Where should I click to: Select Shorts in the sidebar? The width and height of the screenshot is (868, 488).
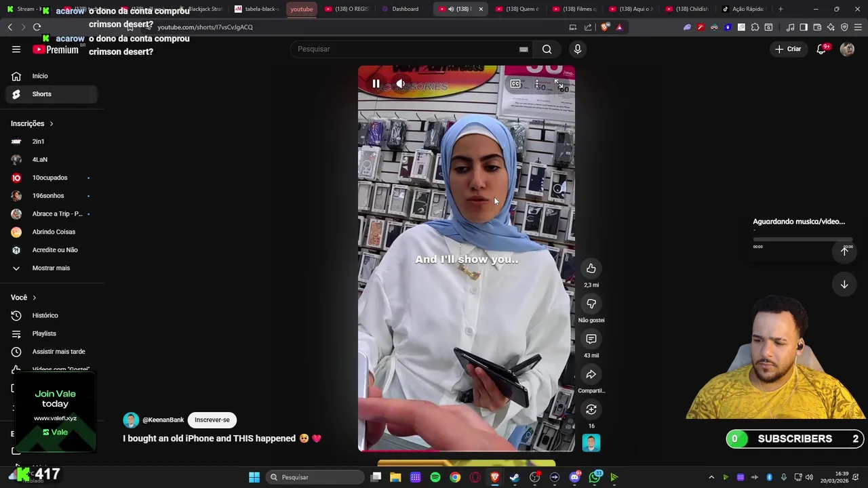(x=52, y=94)
